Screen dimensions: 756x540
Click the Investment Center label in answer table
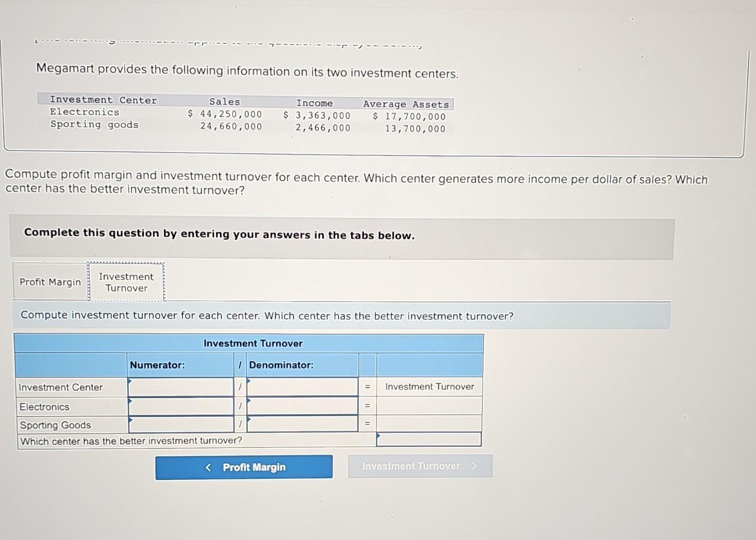60,387
